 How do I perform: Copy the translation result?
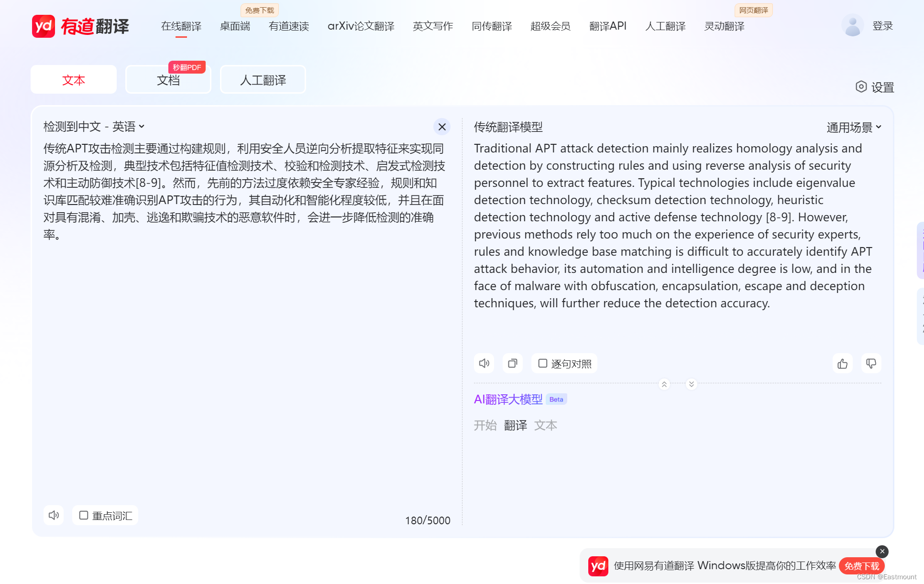tap(512, 364)
